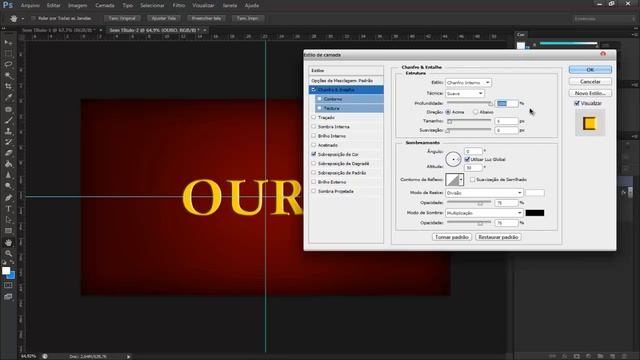Open black shadow color swatch
The image size is (640, 360).
pos(535,213)
